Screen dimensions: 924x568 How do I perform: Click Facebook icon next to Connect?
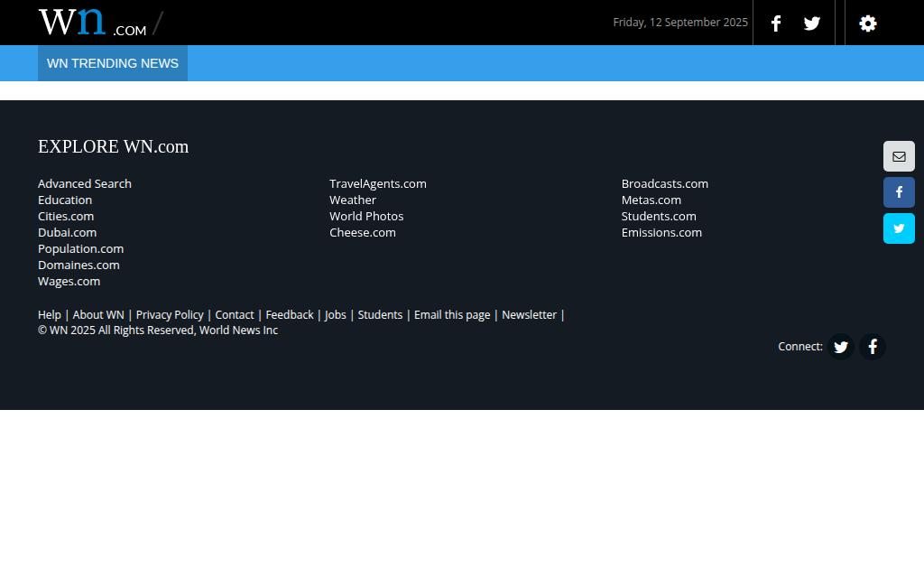pyautogui.click(x=873, y=347)
